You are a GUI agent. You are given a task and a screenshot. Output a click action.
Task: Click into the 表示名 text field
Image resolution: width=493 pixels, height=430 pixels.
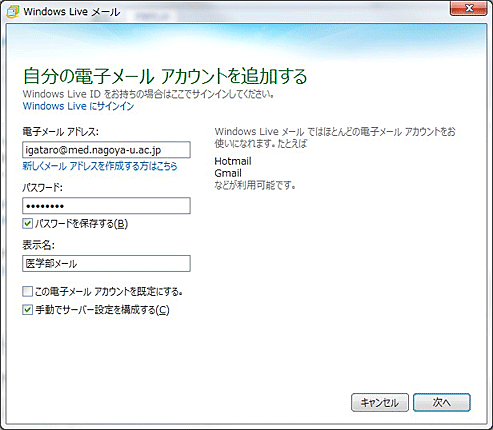click(106, 263)
